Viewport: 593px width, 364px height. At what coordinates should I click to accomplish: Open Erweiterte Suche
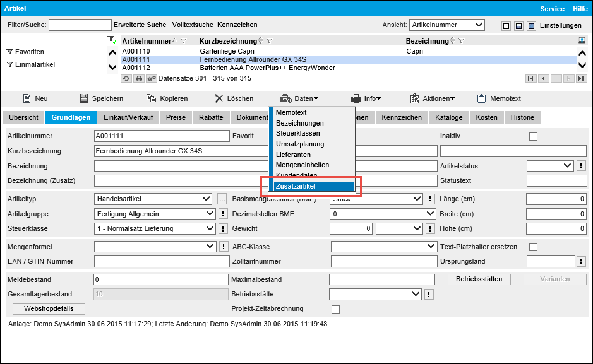click(x=140, y=25)
